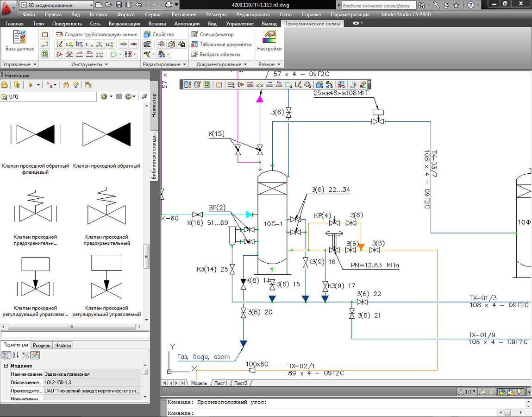The width and height of the screenshot is (532, 417).
Task: Open the Параметризация menu
Action: 350,15
